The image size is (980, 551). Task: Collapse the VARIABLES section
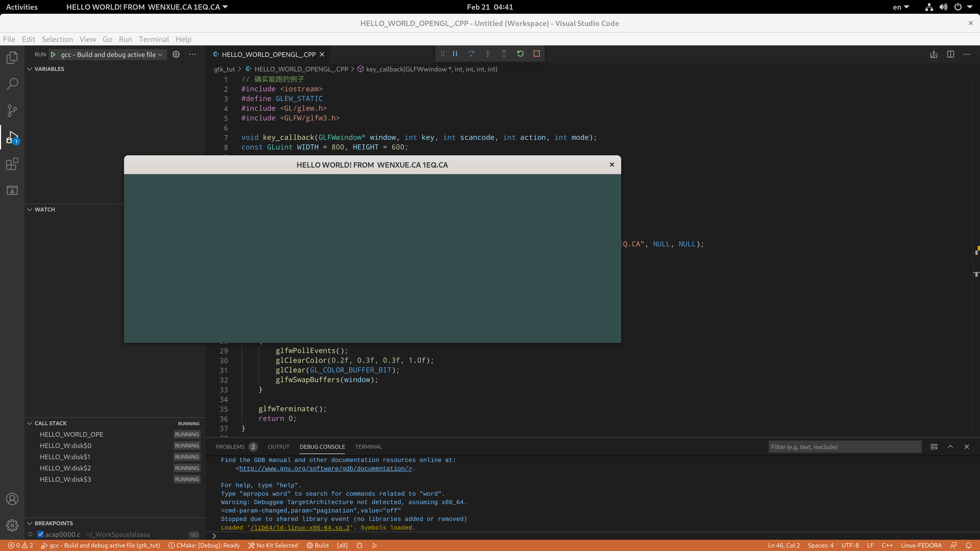(x=29, y=69)
